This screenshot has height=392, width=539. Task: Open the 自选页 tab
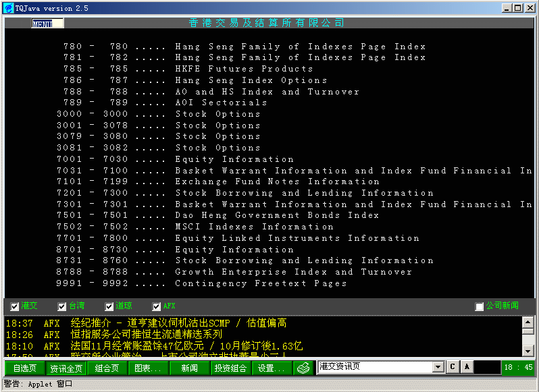[25, 368]
